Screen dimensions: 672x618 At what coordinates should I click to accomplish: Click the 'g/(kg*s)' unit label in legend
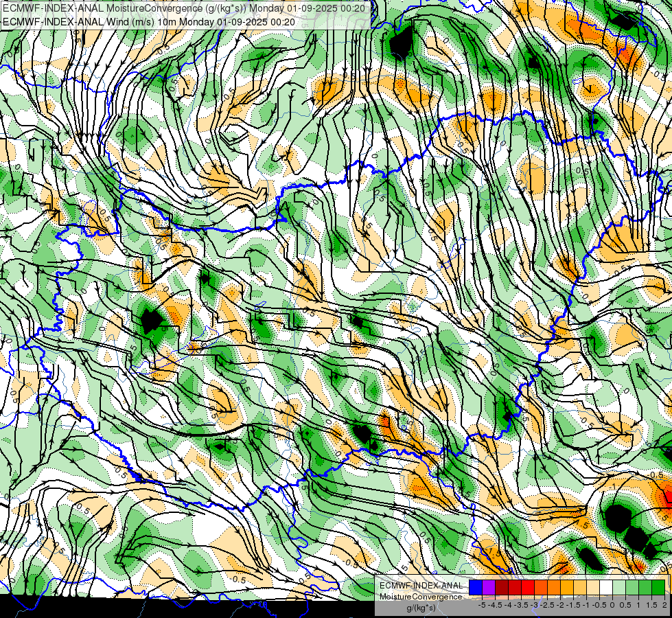click(421, 608)
